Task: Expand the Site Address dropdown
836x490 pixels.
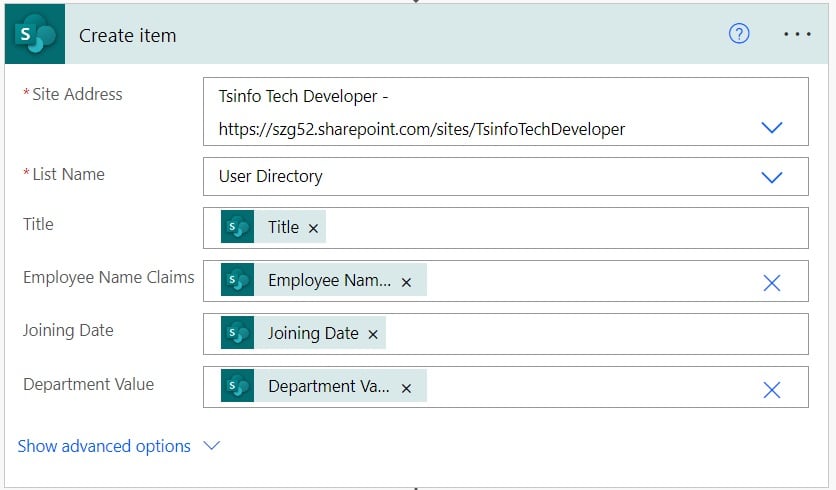Action: point(771,127)
